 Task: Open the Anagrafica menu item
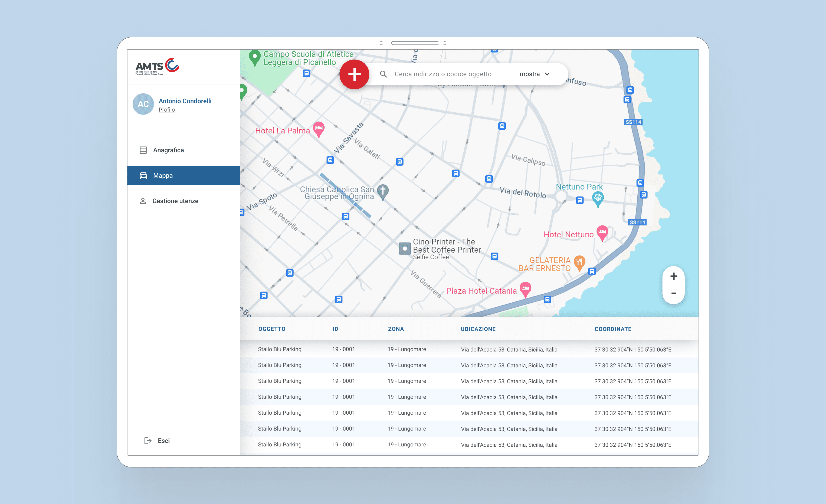coord(183,150)
